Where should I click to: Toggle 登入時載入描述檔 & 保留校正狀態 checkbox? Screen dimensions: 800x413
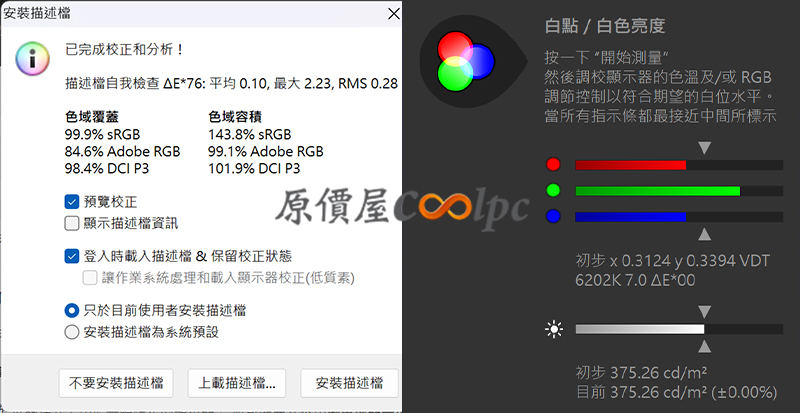point(71,256)
